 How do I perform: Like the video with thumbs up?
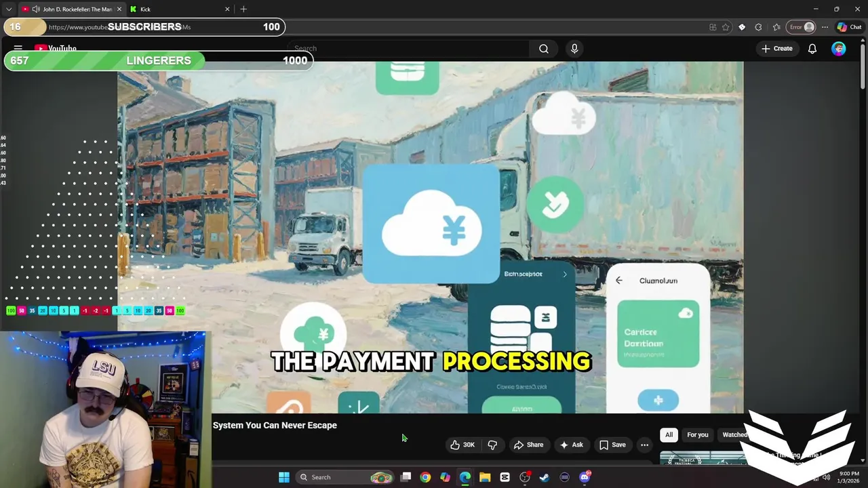(462, 445)
